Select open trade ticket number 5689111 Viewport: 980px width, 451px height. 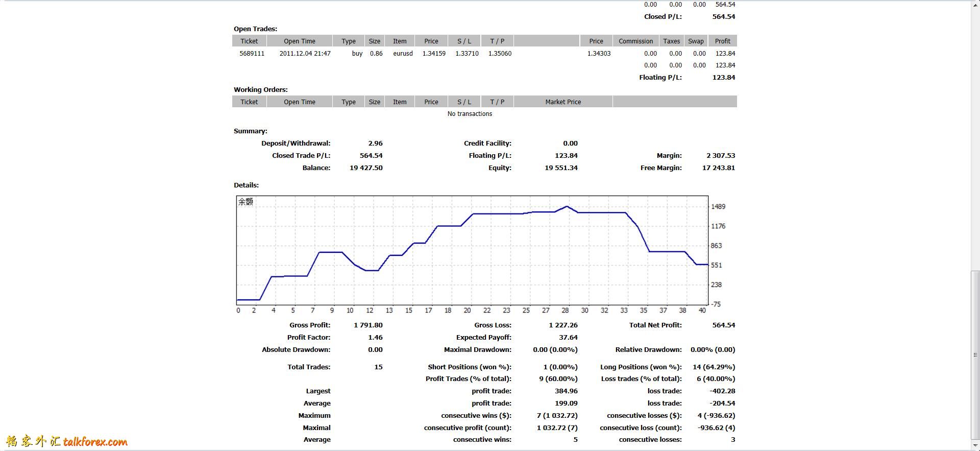[252, 53]
